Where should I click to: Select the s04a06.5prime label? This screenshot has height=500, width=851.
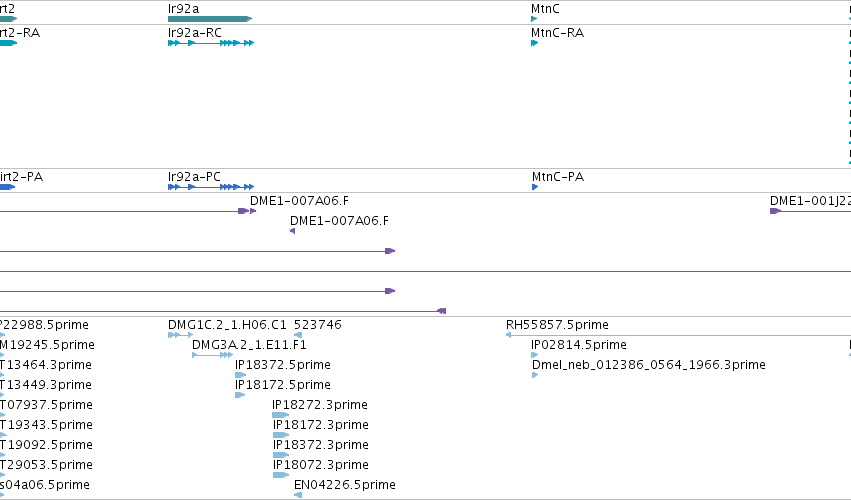coord(45,485)
